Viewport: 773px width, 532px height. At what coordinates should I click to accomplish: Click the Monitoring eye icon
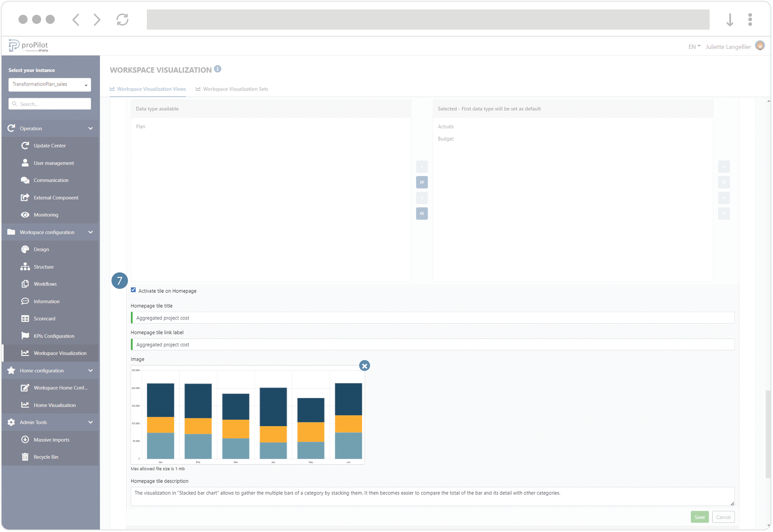(x=25, y=214)
